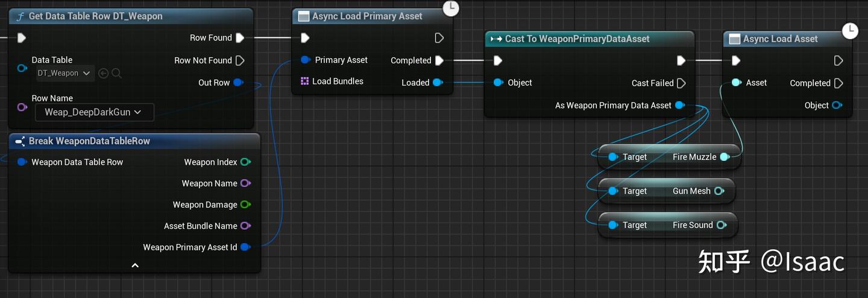Click the browse-to-asset arrow icon beside DT_Weapon
868x298 pixels.
click(103, 73)
